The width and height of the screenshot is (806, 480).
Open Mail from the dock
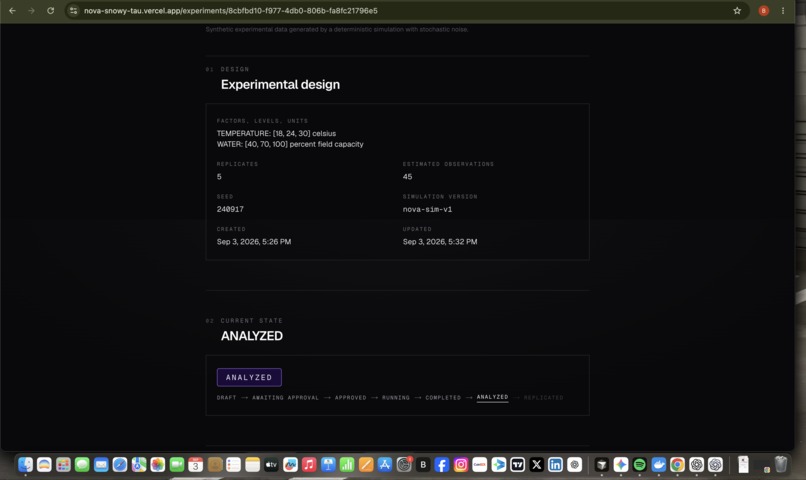coord(101,465)
